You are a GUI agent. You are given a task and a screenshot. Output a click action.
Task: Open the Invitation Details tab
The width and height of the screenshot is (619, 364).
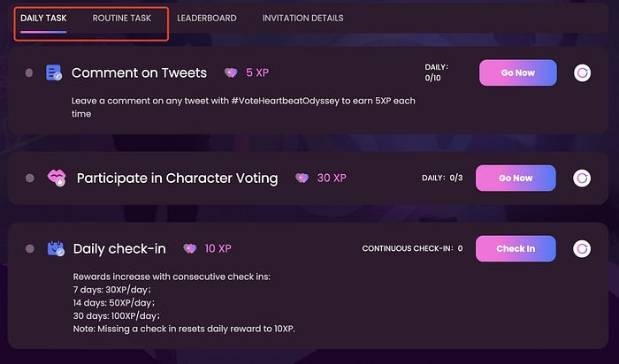tap(302, 19)
